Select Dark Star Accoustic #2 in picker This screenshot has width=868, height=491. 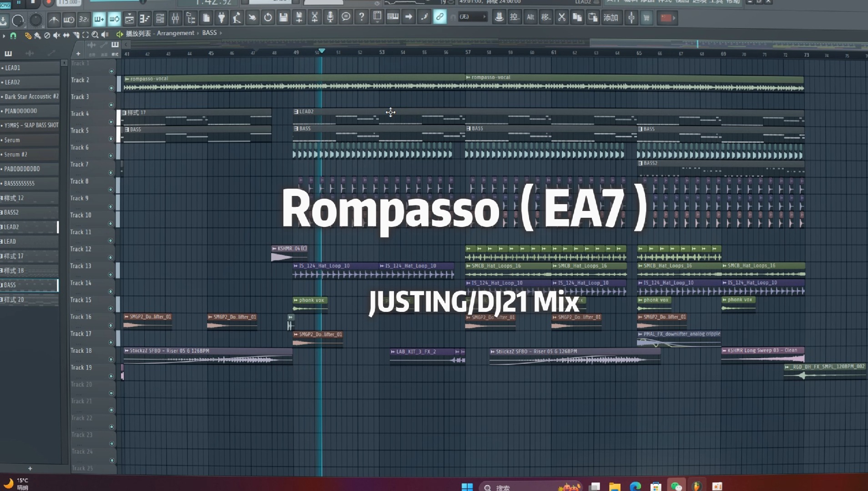click(x=30, y=96)
